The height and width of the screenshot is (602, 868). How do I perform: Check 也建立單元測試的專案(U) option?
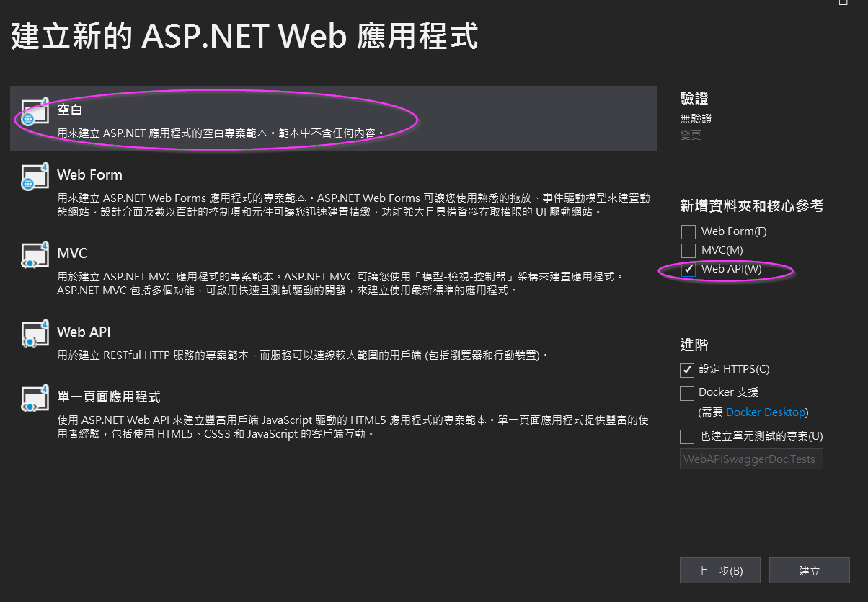pyautogui.click(x=687, y=436)
